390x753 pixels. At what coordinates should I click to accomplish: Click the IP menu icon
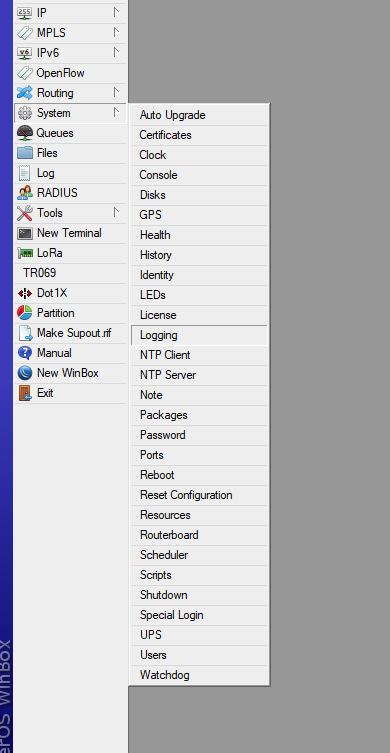(24, 13)
